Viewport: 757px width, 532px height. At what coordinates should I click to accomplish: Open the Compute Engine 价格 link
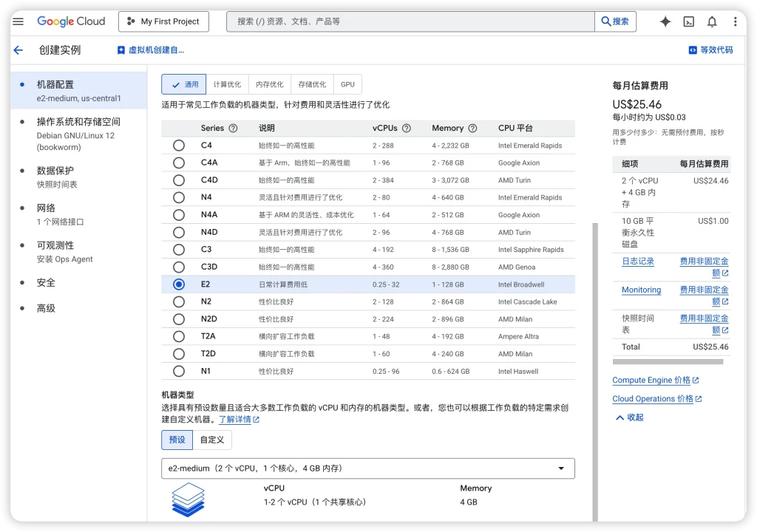tap(651, 381)
